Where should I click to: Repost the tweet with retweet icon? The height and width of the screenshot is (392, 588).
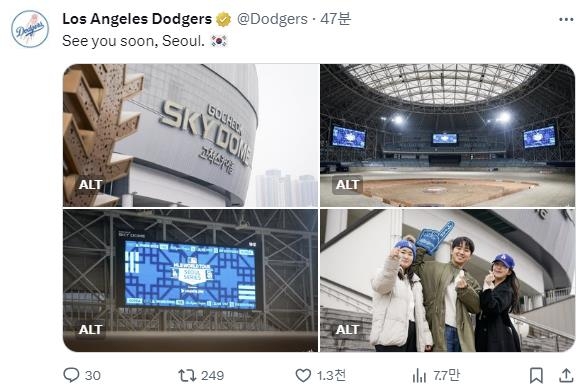tap(187, 375)
